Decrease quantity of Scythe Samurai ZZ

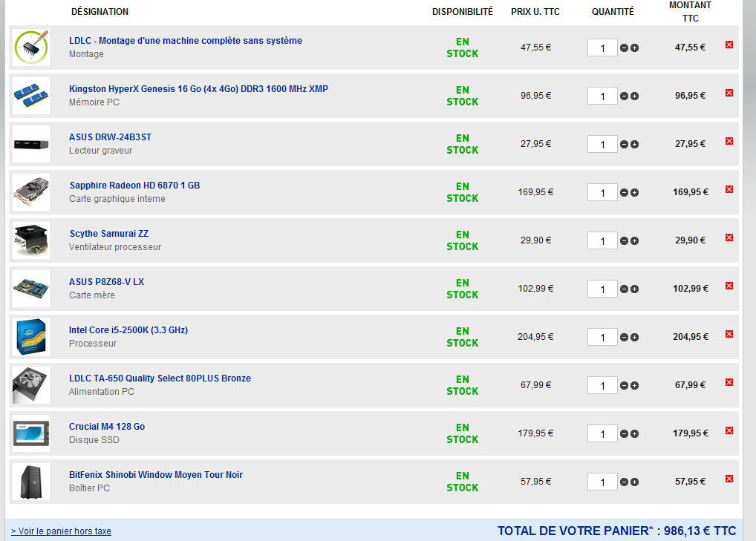(x=624, y=241)
